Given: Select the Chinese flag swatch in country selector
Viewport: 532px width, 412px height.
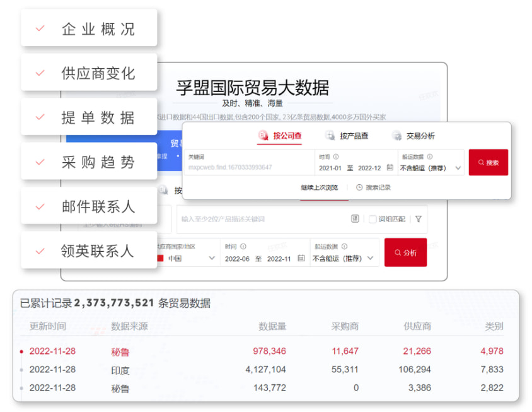Looking at the screenshot, I should click(160, 257).
